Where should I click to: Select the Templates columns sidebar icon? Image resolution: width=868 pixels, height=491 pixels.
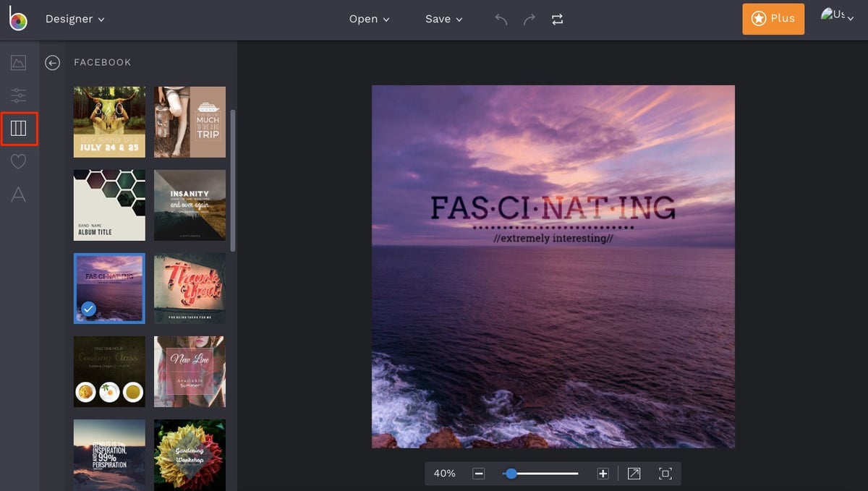click(19, 129)
